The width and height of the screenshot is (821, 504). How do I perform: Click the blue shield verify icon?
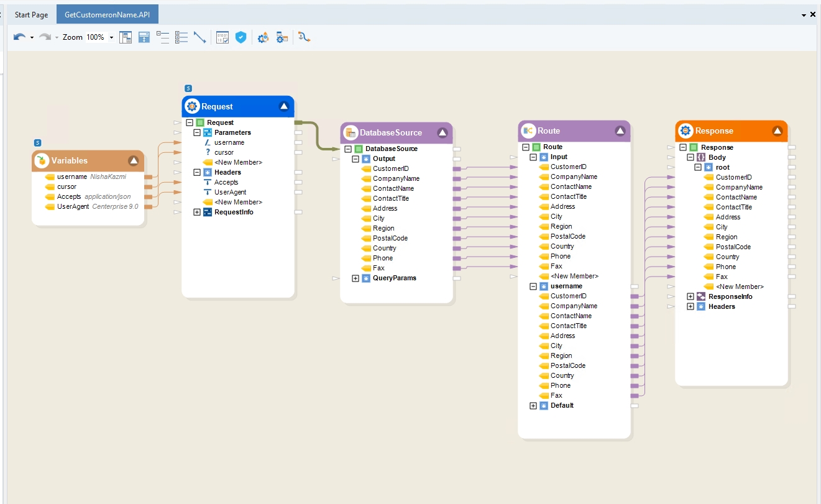click(x=241, y=37)
